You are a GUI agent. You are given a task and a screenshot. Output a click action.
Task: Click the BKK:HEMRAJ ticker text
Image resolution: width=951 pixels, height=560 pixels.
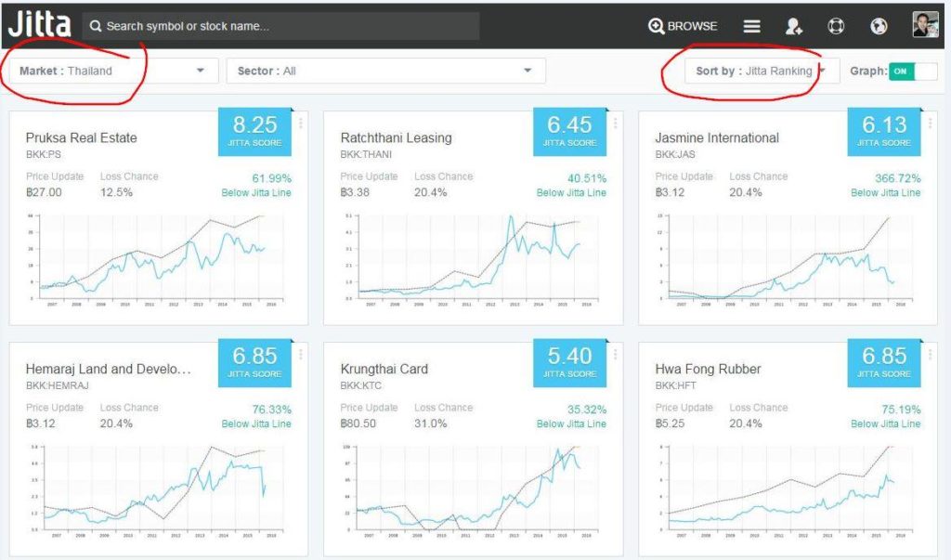pos(57,385)
